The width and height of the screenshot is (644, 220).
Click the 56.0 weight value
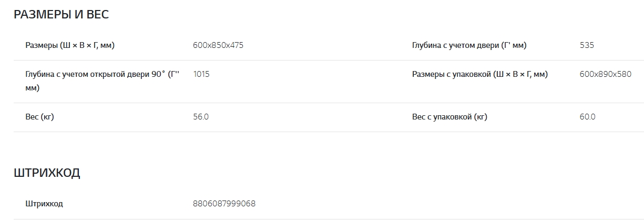201,117
